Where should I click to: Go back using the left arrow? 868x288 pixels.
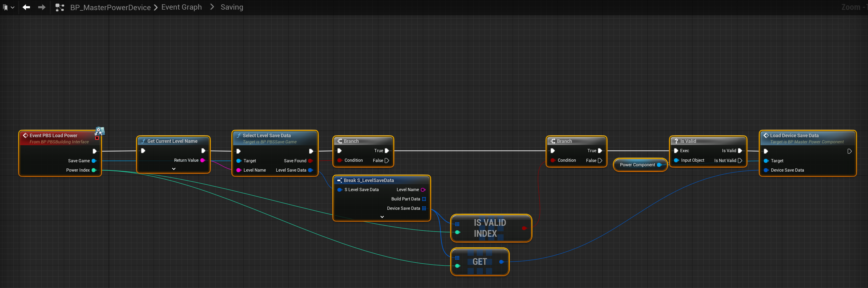[26, 7]
